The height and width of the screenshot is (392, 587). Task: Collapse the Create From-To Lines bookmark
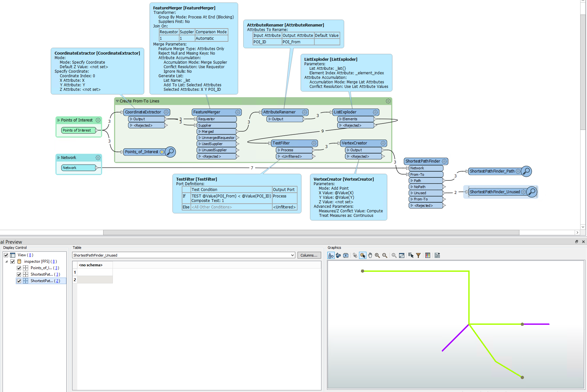[117, 101]
